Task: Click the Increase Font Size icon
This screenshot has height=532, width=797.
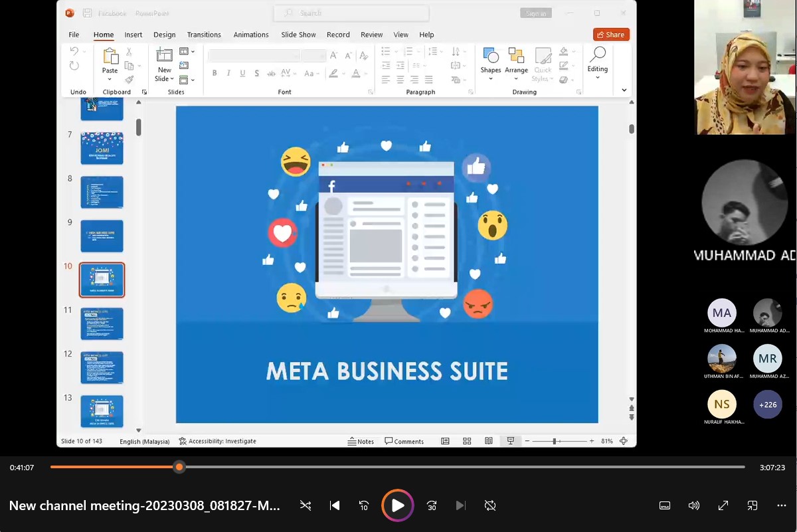Action: 333,56
